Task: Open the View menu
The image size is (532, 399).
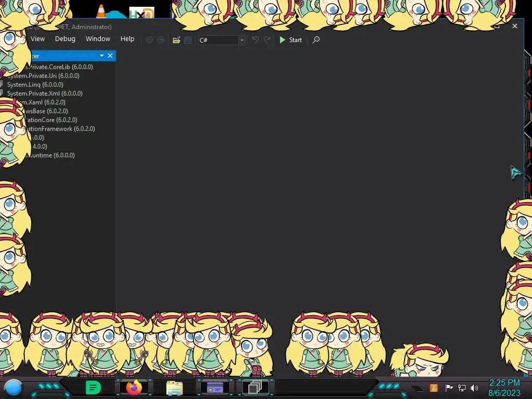Action: pyautogui.click(x=37, y=39)
